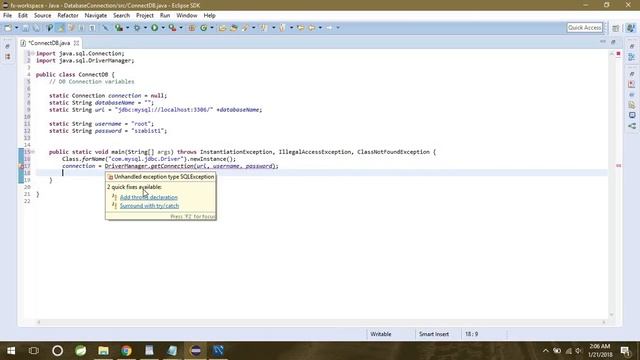
Task: Click the New Java Package icon
Action: coord(191,28)
